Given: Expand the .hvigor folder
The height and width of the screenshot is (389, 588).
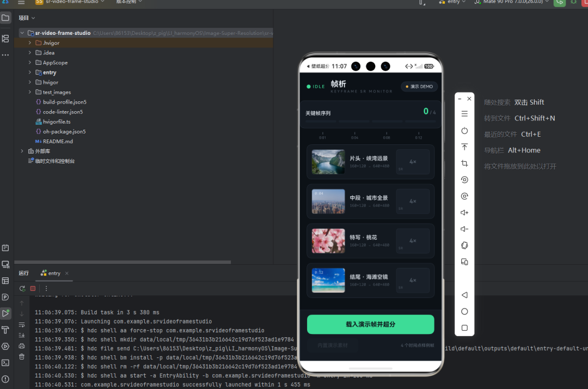Looking at the screenshot, I should point(30,42).
